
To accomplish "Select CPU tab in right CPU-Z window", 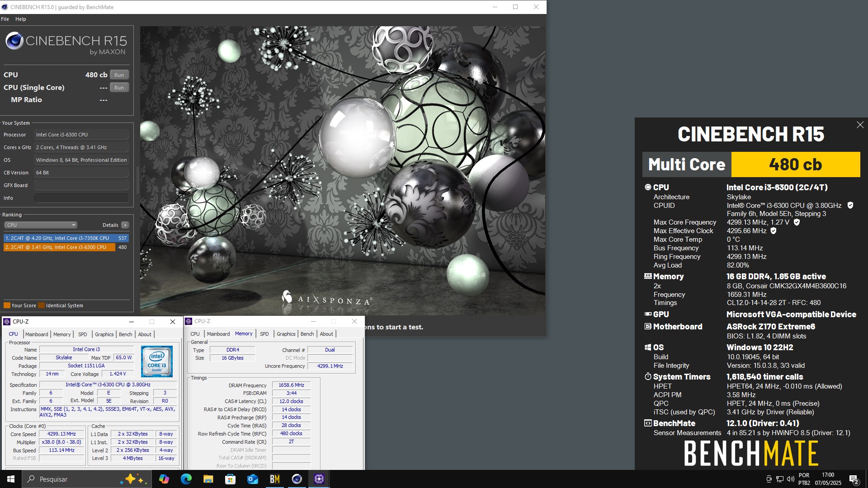I will 195,334.
